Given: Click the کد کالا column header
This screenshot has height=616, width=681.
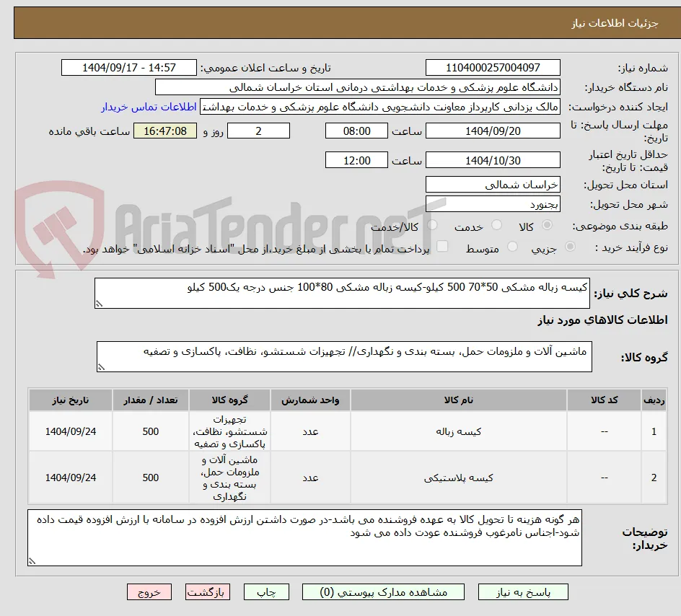Looking at the screenshot, I should click(604, 400).
